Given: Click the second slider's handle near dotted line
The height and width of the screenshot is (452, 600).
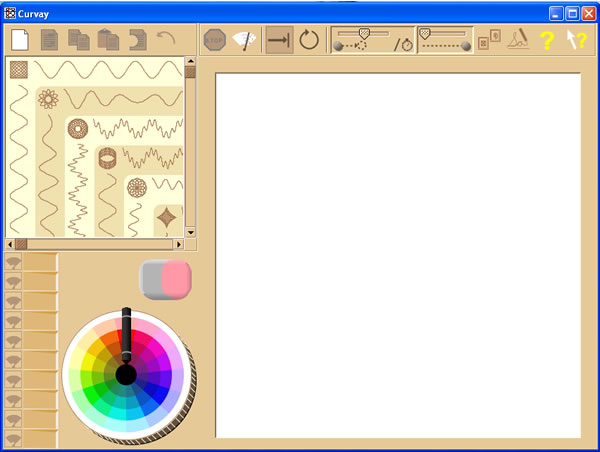Looking at the screenshot, I should 425,34.
